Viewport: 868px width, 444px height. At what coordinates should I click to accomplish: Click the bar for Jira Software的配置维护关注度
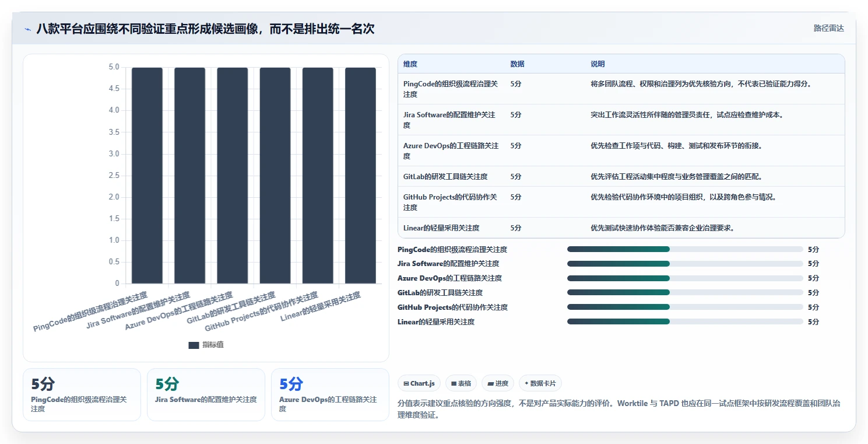coord(189,176)
